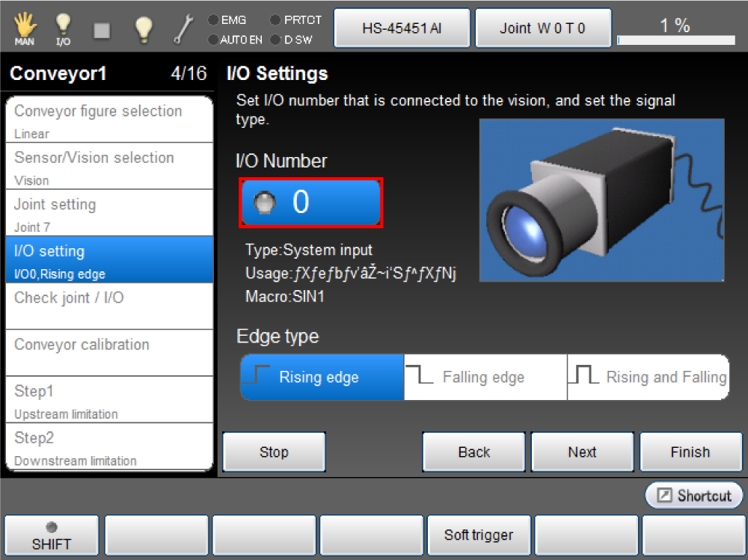
Task: Open the HS-45451 AI robot selector
Action: [402, 28]
